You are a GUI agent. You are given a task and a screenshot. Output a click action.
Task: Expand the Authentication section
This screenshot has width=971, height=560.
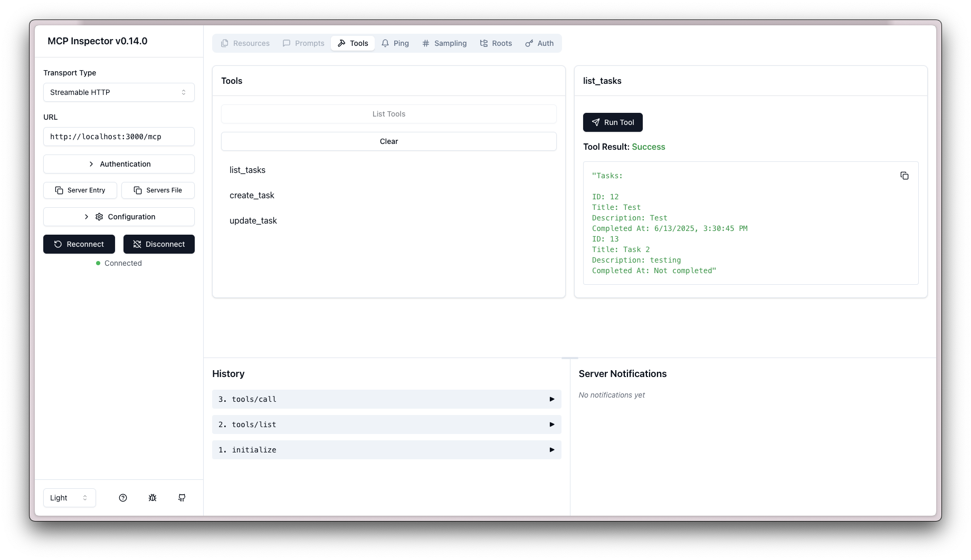(x=119, y=164)
